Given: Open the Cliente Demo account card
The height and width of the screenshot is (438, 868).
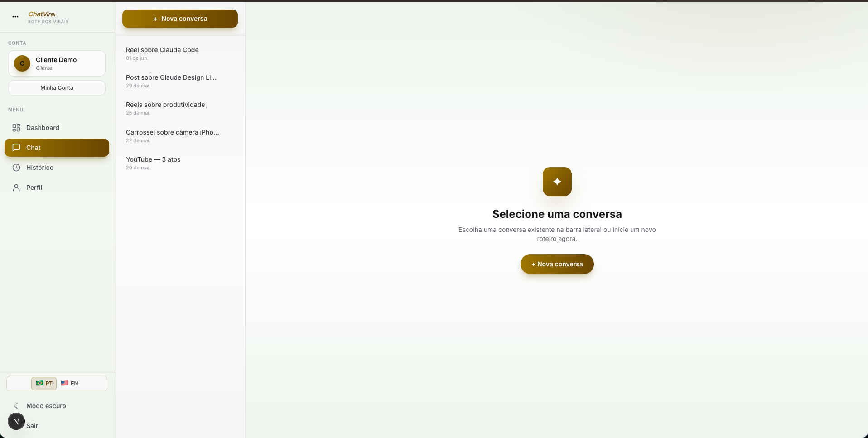Looking at the screenshot, I should (57, 63).
